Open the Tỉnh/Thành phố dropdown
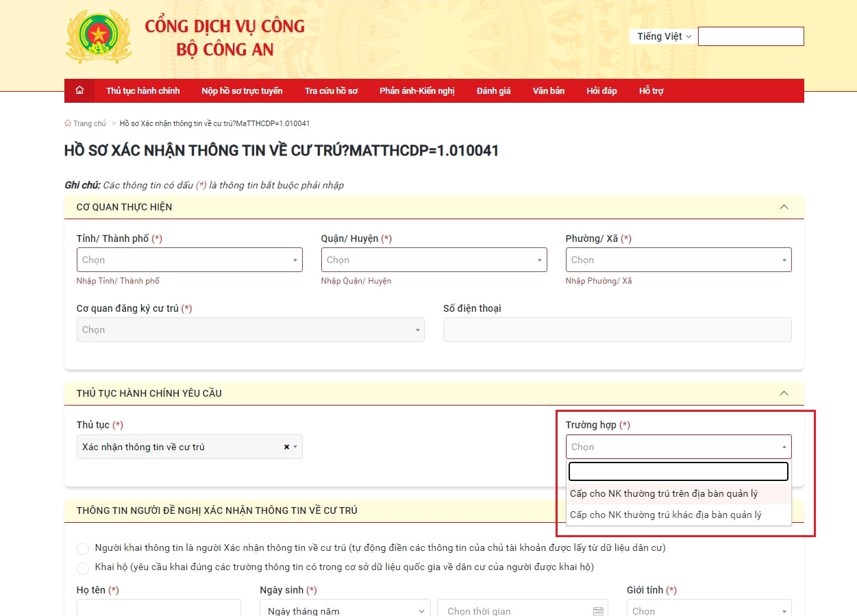This screenshot has height=616, width=857. click(189, 260)
